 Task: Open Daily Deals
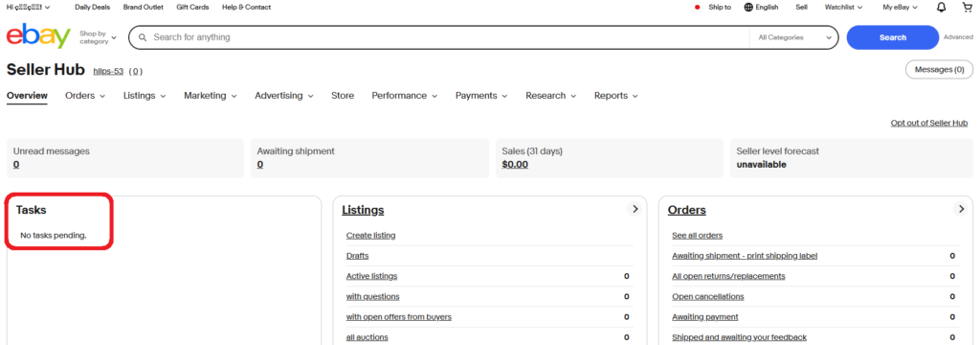pos(92,8)
